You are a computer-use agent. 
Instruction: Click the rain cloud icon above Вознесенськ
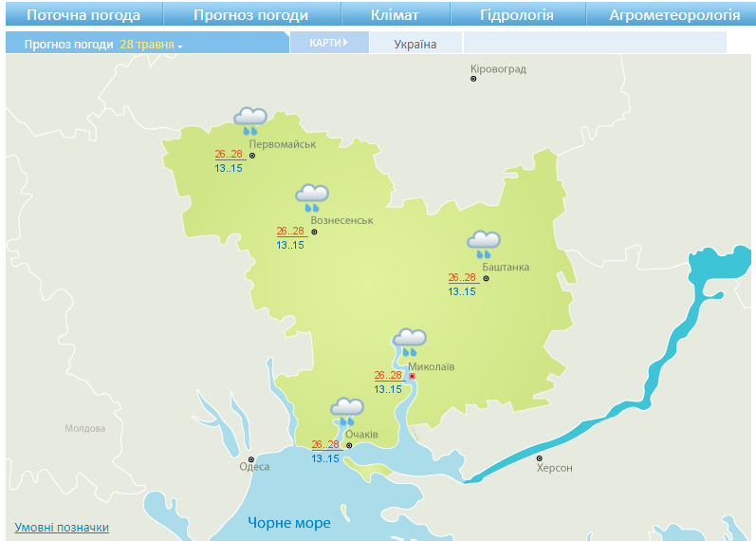[x=312, y=197]
